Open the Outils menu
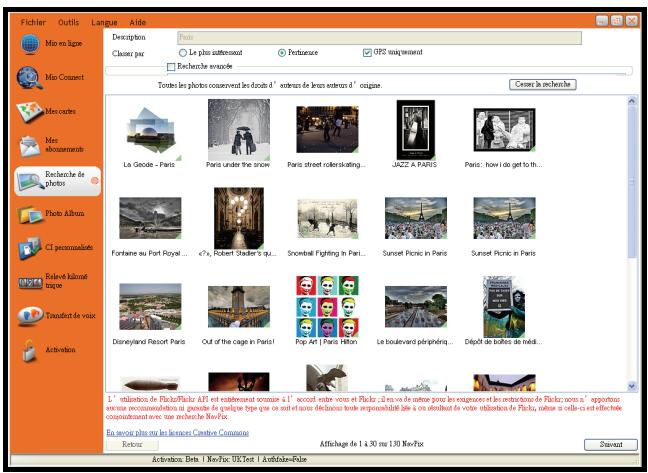Screen dimensions: 648x473 (x=69, y=22)
